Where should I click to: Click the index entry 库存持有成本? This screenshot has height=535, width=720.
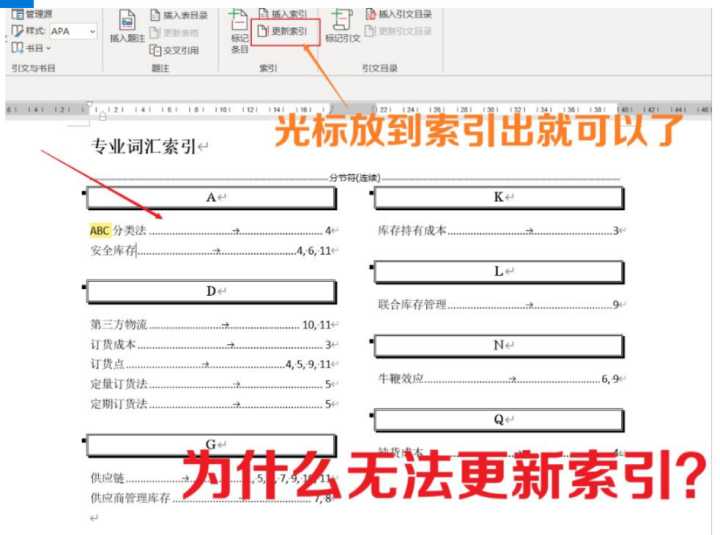point(412,231)
